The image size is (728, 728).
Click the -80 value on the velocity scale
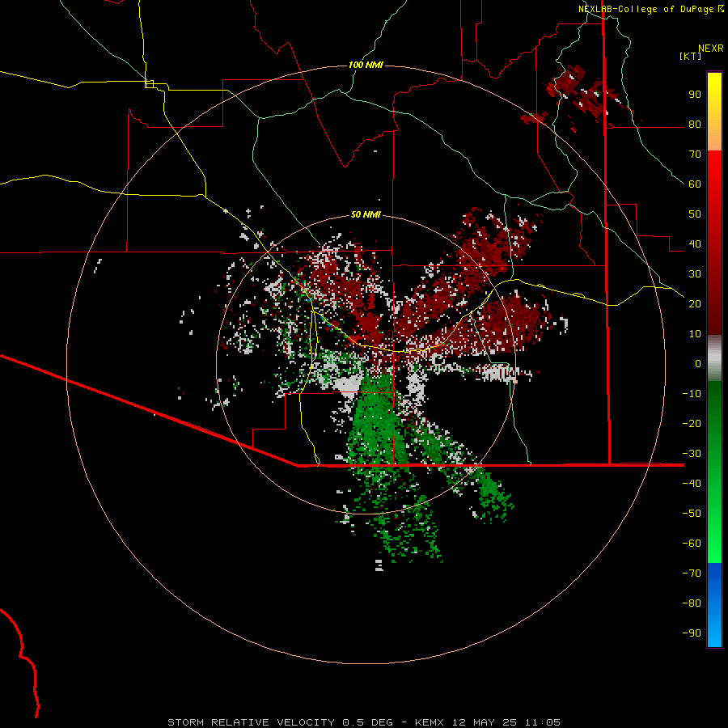692,603
